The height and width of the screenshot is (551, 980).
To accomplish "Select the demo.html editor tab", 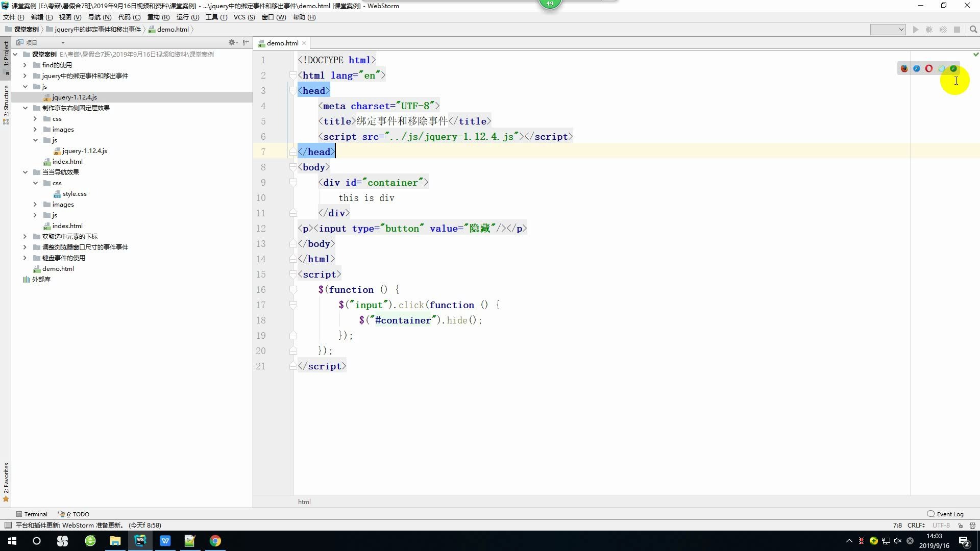I will 282,43.
